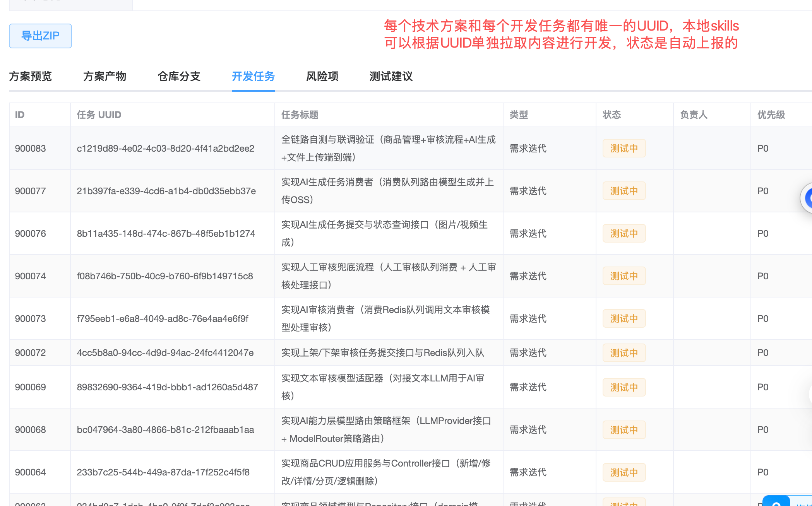The image size is (812, 506).
Task: Click task ID 900068
Action: (x=31, y=430)
